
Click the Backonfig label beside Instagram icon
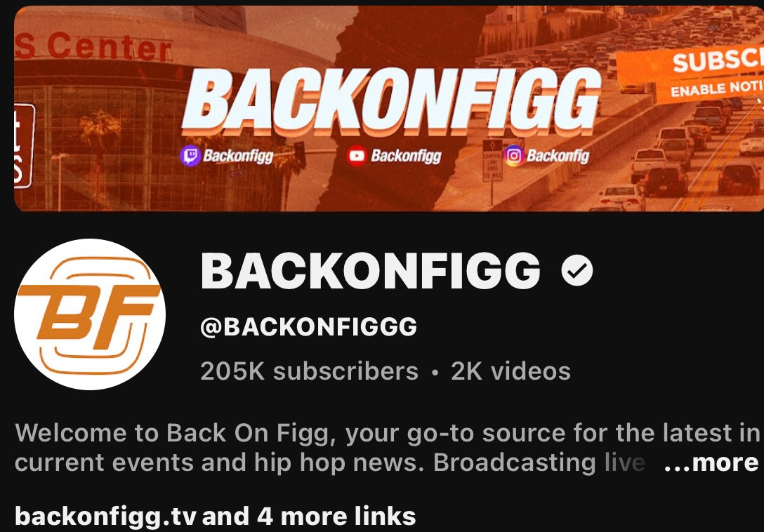click(x=558, y=156)
